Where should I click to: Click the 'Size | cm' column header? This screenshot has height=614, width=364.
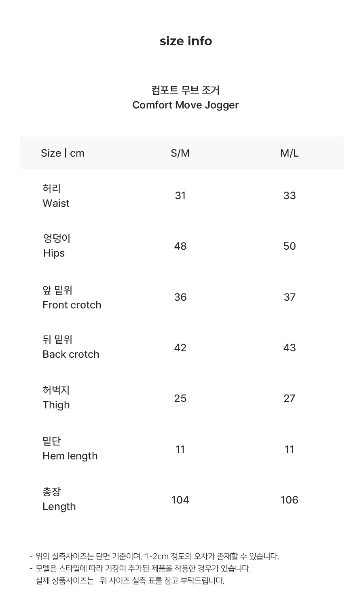[63, 153]
